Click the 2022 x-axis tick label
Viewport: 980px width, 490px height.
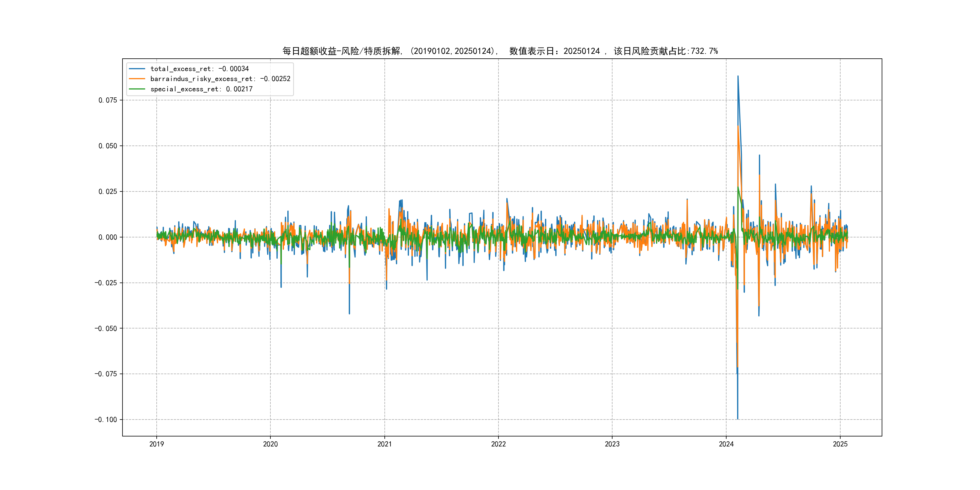click(498, 444)
